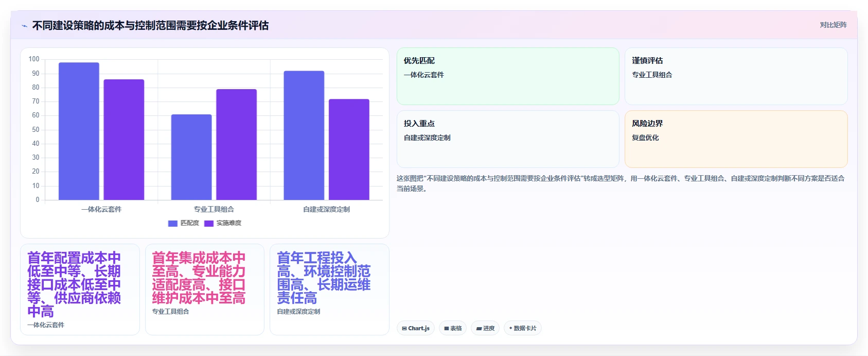This screenshot has width=868, height=356.
Task: Click the 自建或深度定制 x-axis label under the chart
Action: tap(326, 209)
